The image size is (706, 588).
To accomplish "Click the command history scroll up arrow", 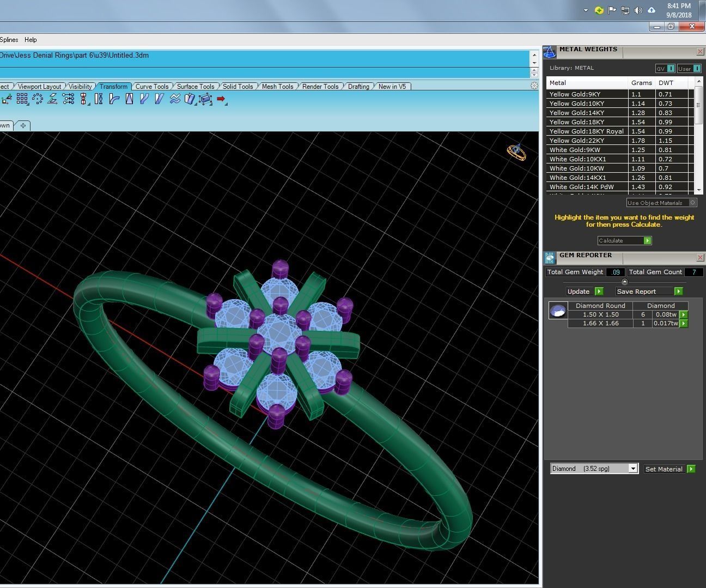I will pos(534,54).
